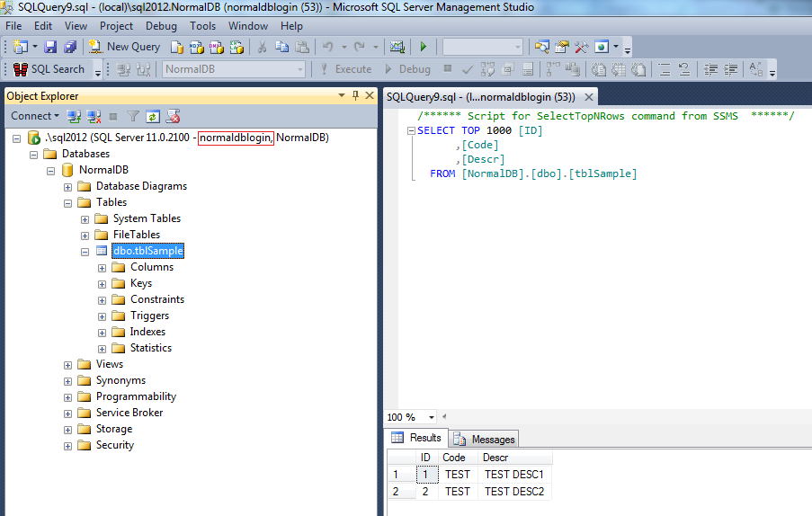Switch to the Results tab
The height and width of the screenshot is (516, 812).
416,438
